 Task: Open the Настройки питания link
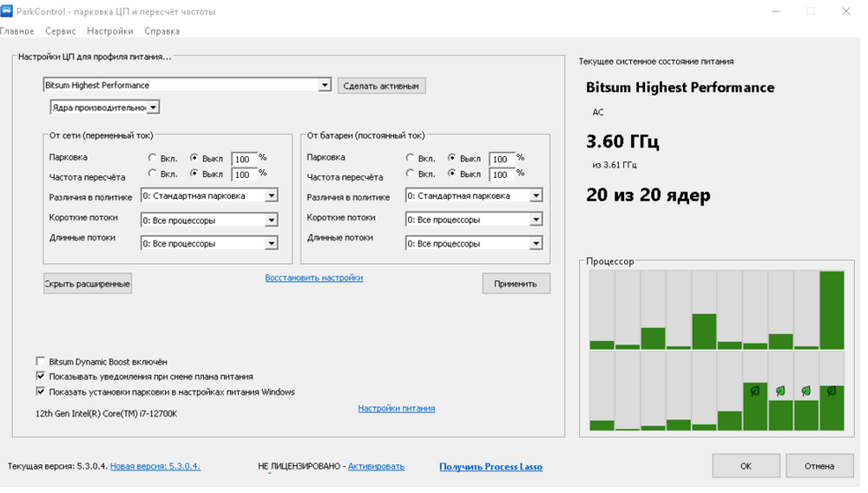(397, 408)
